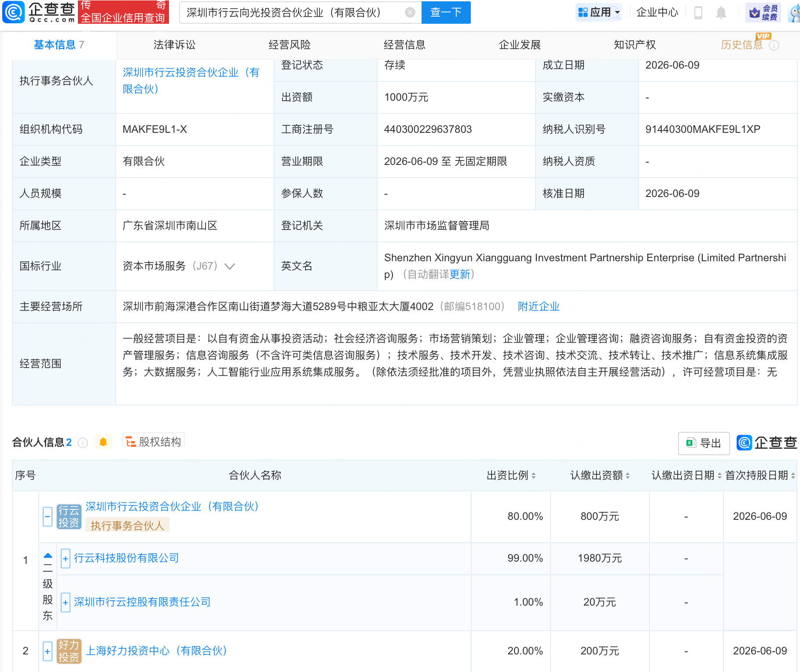
Task: Collapse the 二级股东 section arrow
Action: [x=48, y=555]
